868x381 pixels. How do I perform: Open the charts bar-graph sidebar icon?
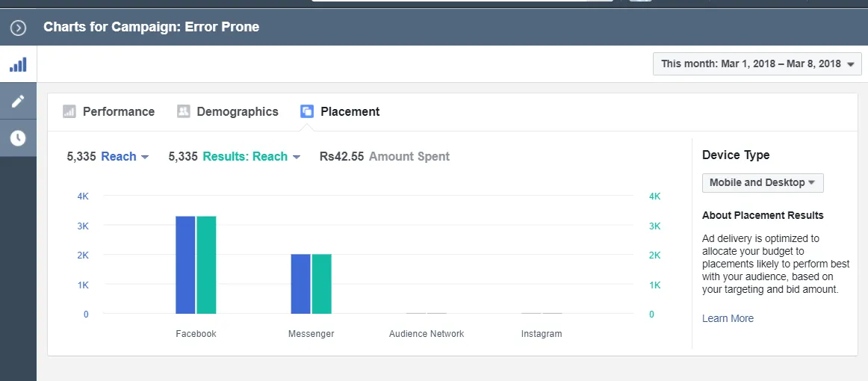(18, 64)
